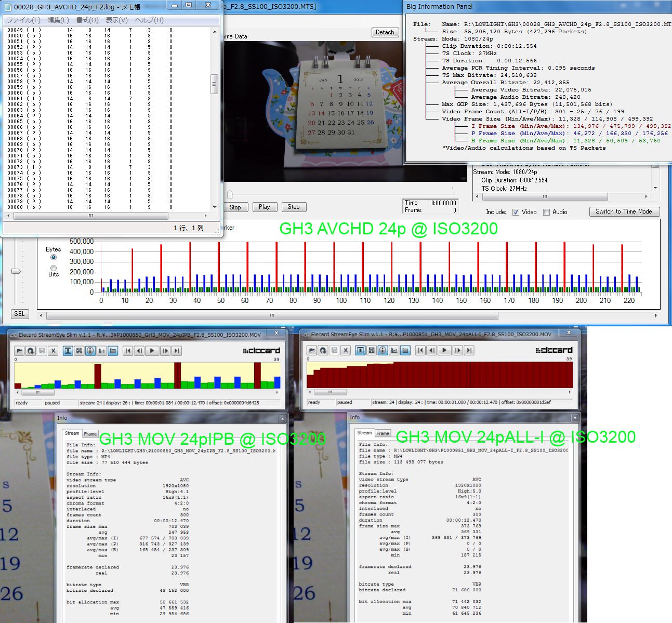Uncheck the Video include checkbox
Screen dimensions: 672x623
[516, 212]
